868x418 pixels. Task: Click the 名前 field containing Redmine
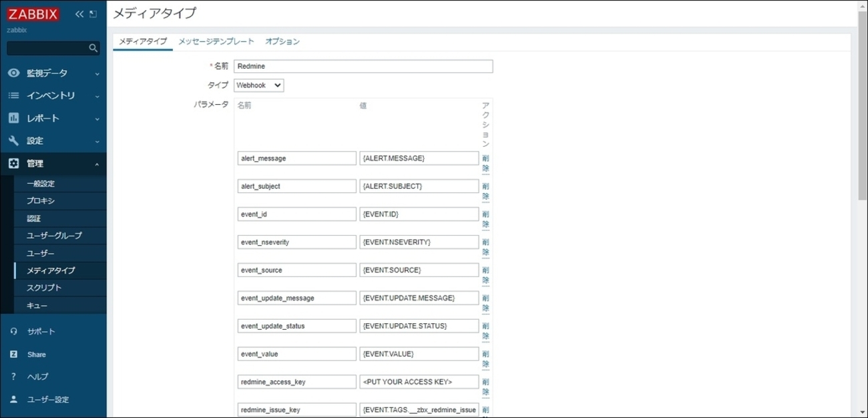click(363, 66)
